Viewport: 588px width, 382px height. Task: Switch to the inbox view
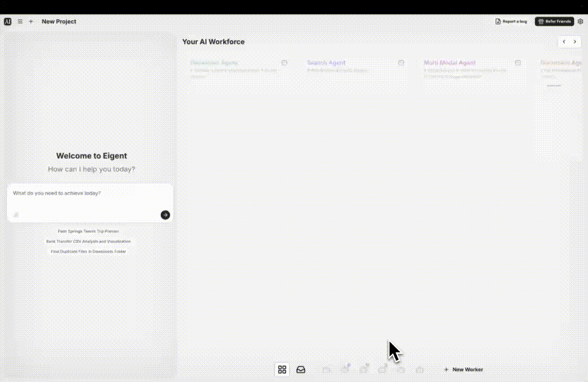tap(301, 370)
